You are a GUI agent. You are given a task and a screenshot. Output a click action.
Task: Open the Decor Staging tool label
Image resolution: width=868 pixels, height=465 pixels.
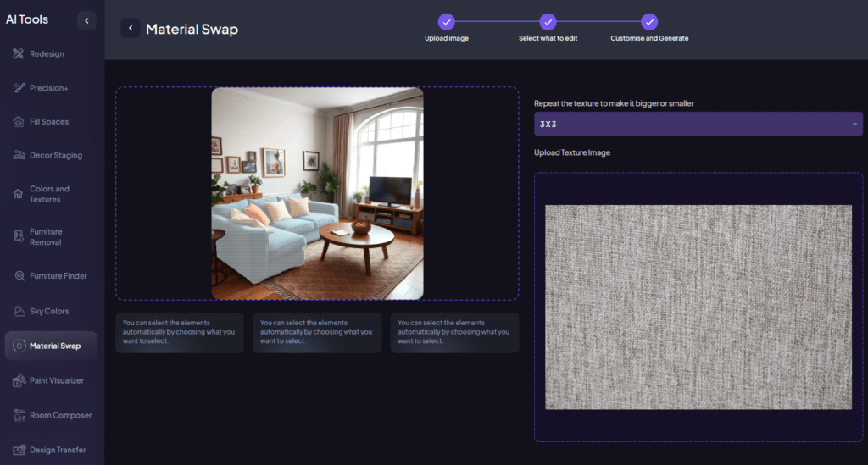click(x=56, y=155)
